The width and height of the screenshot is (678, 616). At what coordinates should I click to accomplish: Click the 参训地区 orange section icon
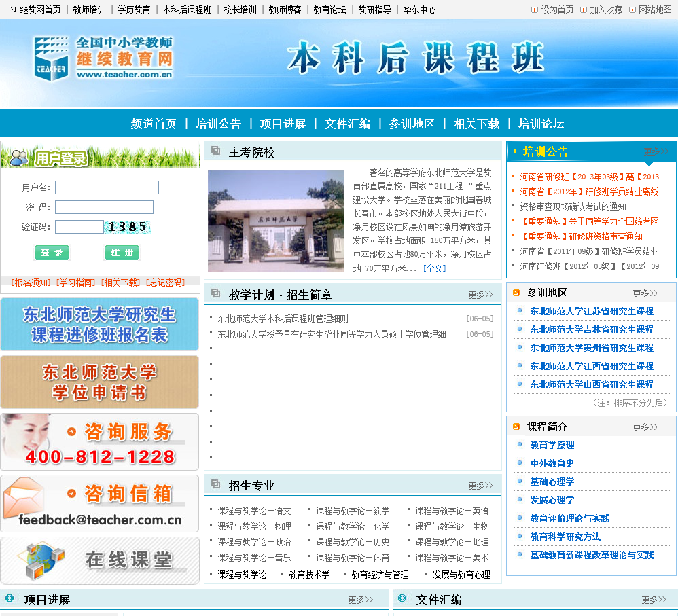pyautogui.click(x=516, y=293)
